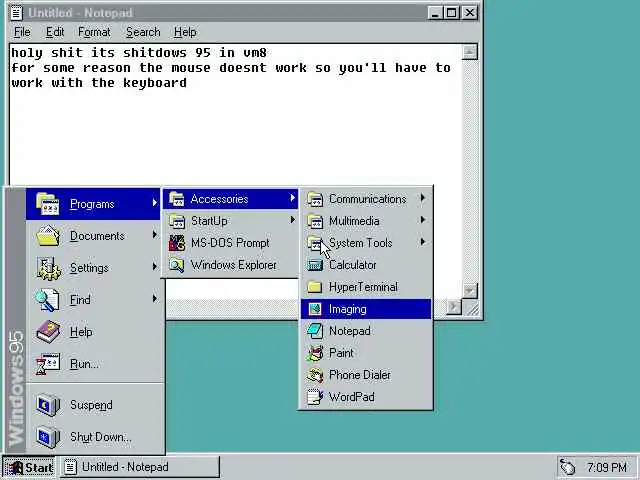
Task: Click the Run icon in Start menu
Action: click(x=48, y=364)
